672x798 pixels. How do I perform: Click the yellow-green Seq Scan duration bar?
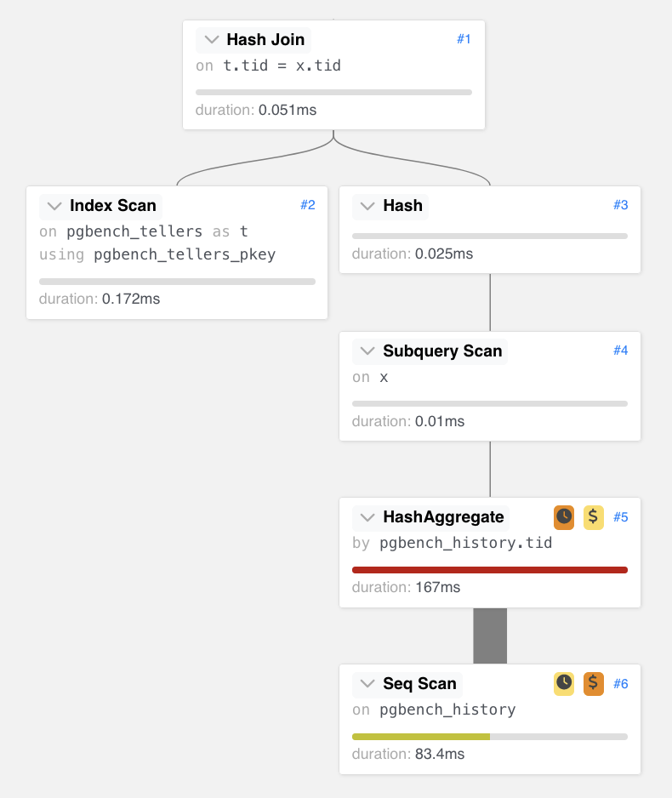pos(421,737)
